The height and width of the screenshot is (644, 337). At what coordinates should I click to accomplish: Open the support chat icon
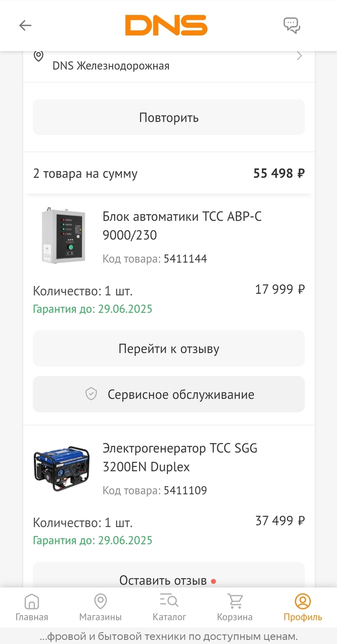pos(292,25)
